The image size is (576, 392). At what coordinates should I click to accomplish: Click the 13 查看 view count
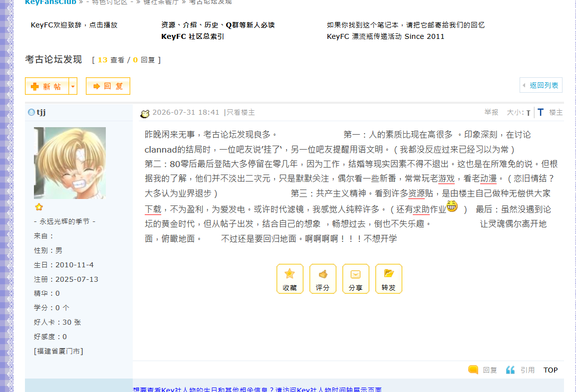111,60
